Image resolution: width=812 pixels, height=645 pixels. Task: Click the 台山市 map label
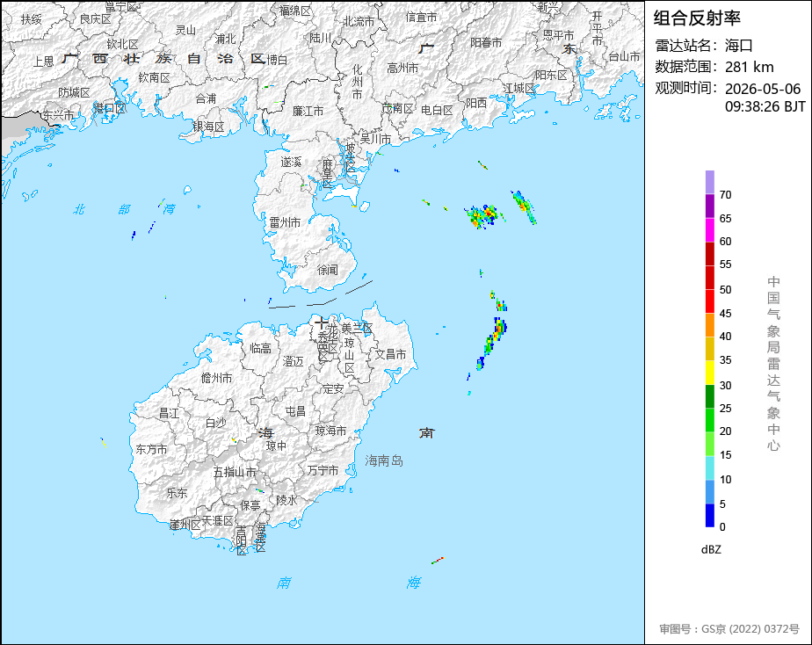[x=624, y=56]
